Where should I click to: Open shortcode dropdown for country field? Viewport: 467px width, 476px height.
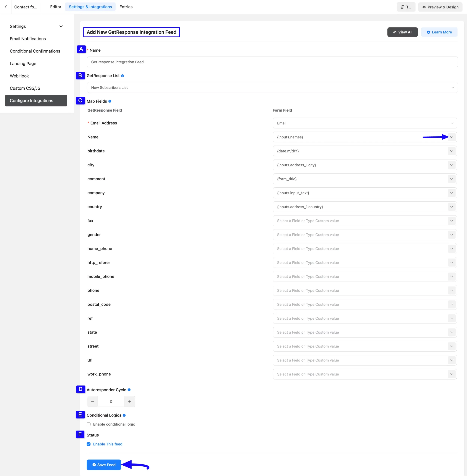tap(451, 207)
